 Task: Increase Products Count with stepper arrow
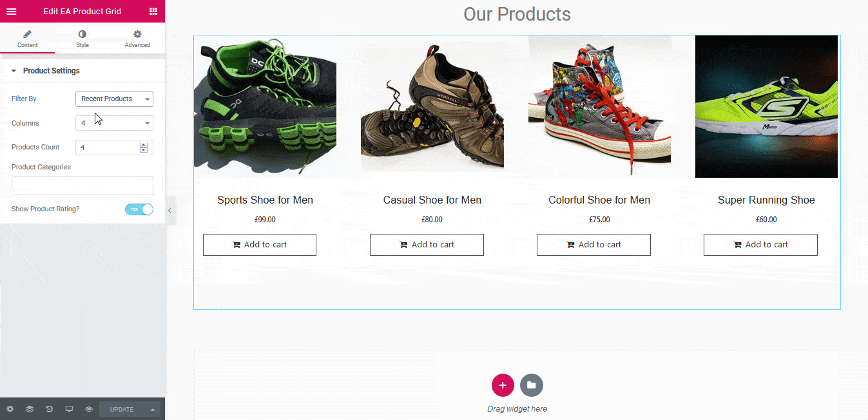point(143,145)
